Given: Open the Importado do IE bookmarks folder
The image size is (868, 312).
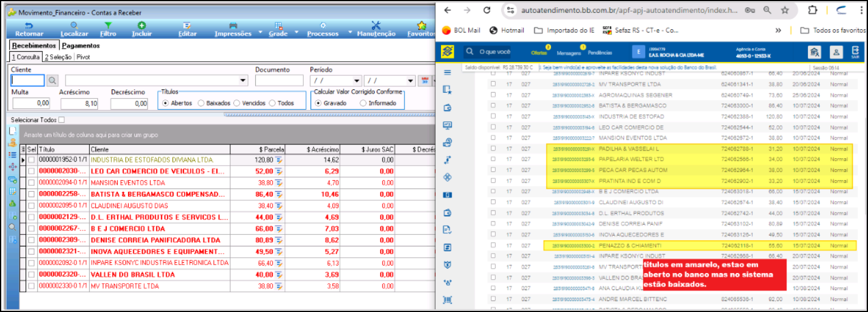Looking at the screenshot, I should (564, 30).
